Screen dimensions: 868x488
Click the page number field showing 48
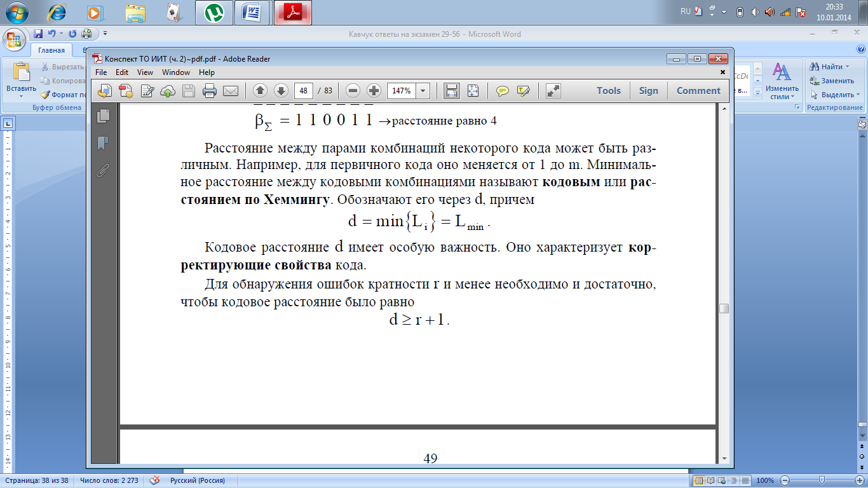click(304, 91)
